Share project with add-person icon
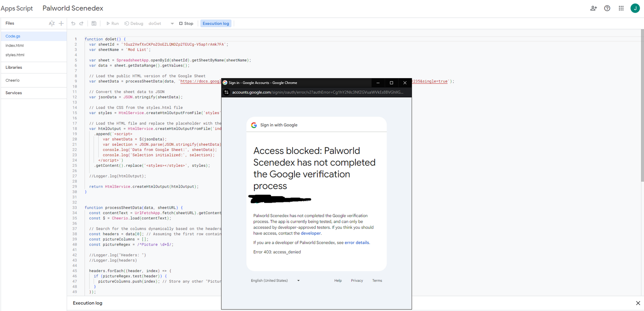 coord(594,8)
